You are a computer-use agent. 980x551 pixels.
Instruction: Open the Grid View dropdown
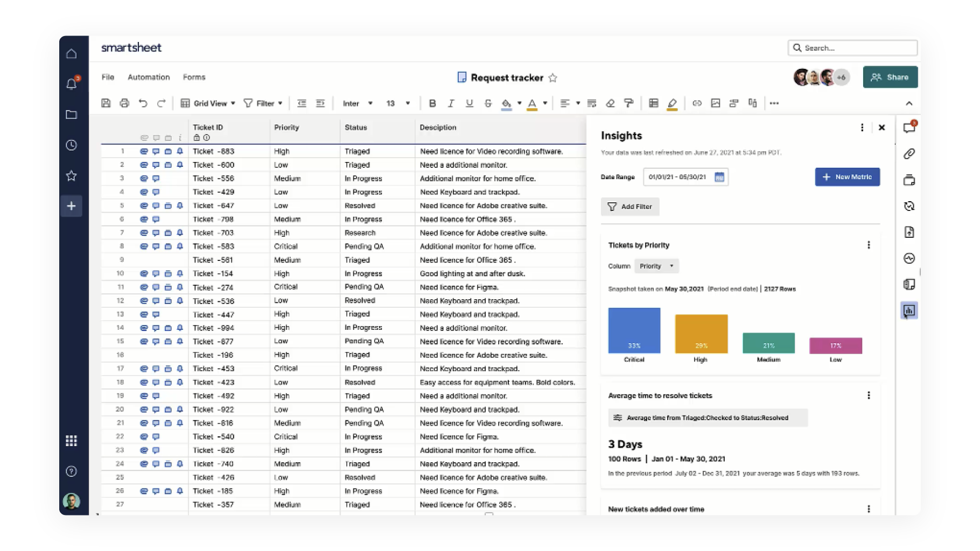(208, 103)
